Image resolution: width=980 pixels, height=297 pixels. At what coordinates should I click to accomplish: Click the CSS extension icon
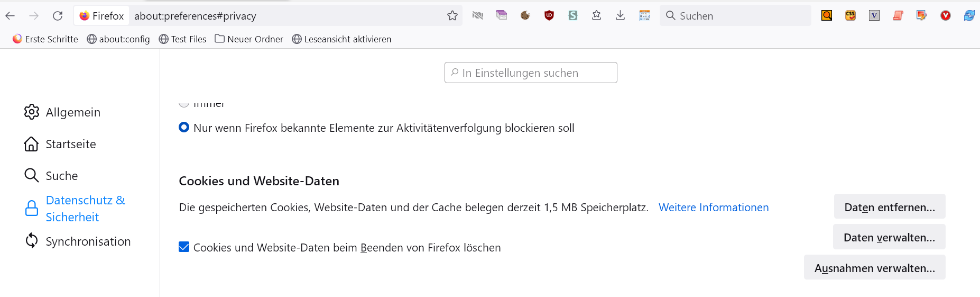[850, 16]
